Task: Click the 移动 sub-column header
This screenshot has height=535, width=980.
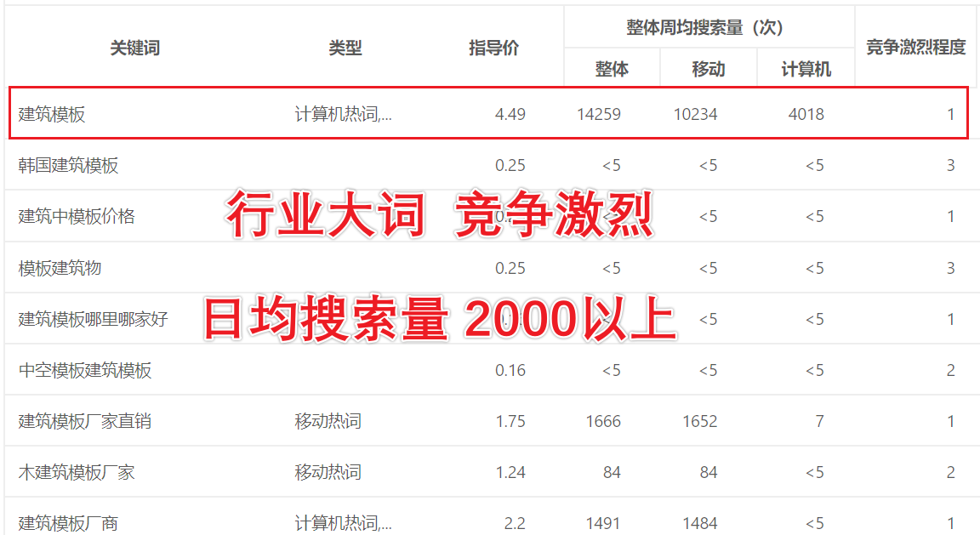Action: click(708, 69)
